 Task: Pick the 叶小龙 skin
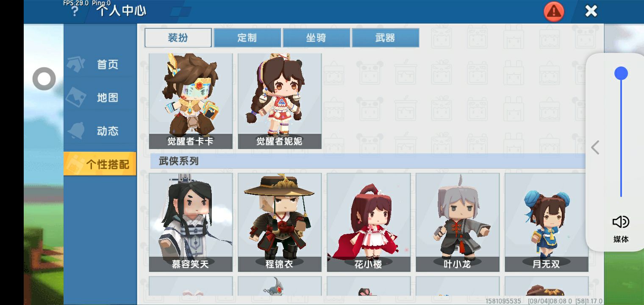[458, 222]
